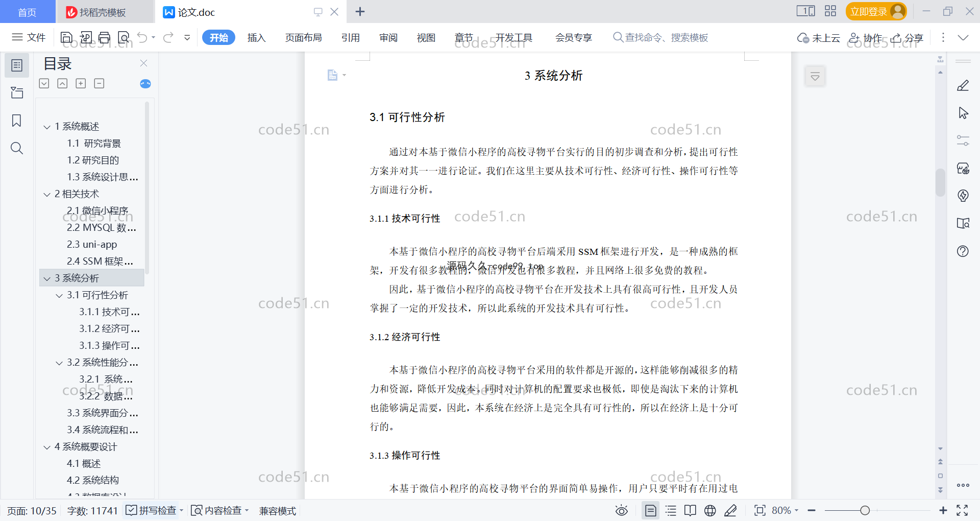Click the command search field

[x=660, y=37]
